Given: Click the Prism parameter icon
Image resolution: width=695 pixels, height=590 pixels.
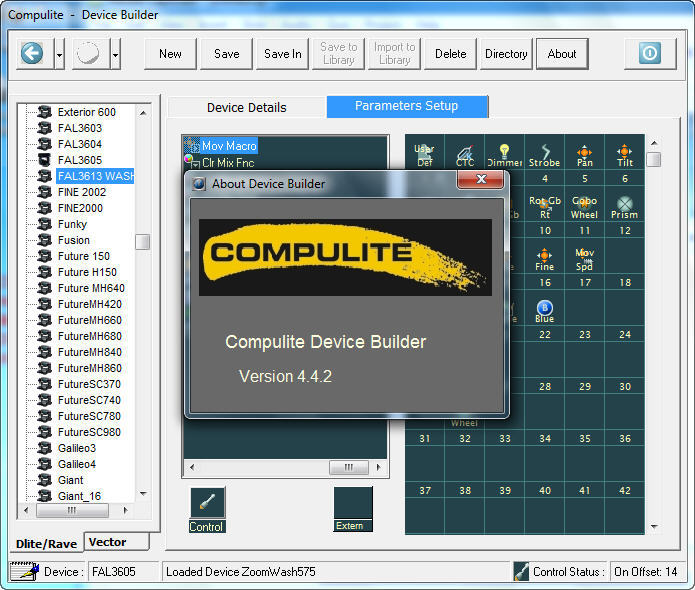Looking at the screenshot, I should pyautogui.click(x=625, y=203).
